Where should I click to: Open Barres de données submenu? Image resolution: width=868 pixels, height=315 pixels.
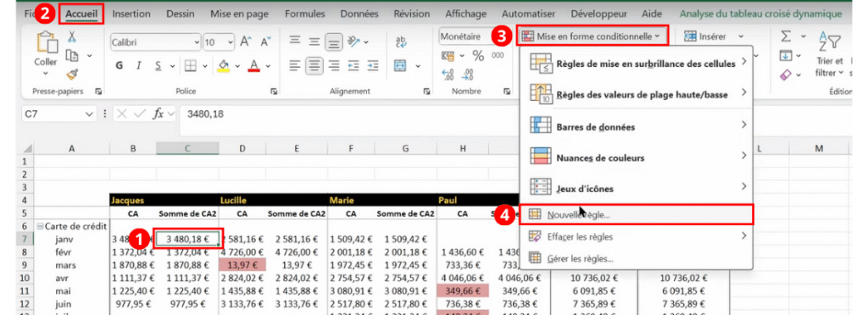[636, 126]
